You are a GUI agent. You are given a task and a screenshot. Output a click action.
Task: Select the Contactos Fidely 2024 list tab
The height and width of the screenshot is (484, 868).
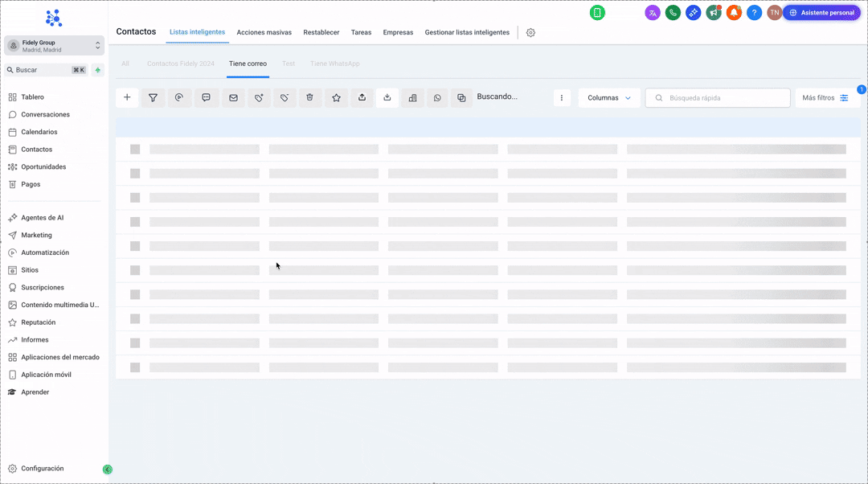pos(181,64)
